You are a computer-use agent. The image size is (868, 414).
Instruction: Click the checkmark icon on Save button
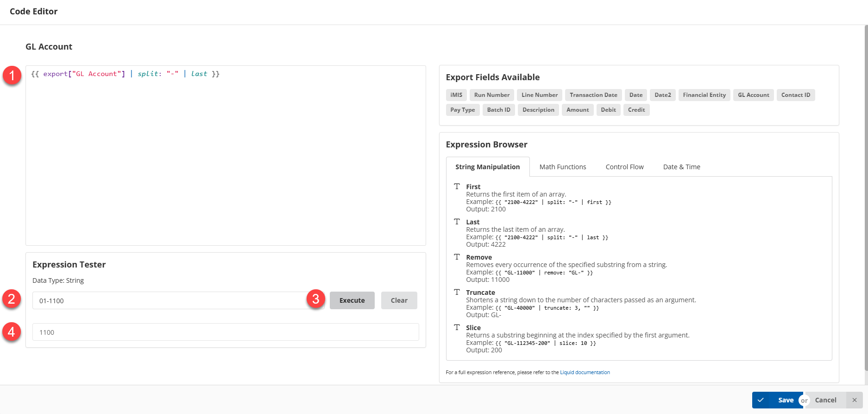coord(761,400)
